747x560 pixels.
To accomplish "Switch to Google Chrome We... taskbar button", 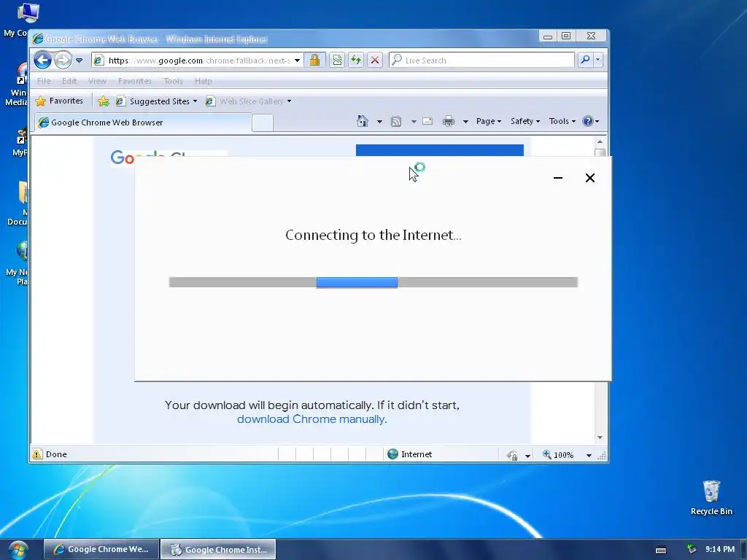I will (101, 549).
